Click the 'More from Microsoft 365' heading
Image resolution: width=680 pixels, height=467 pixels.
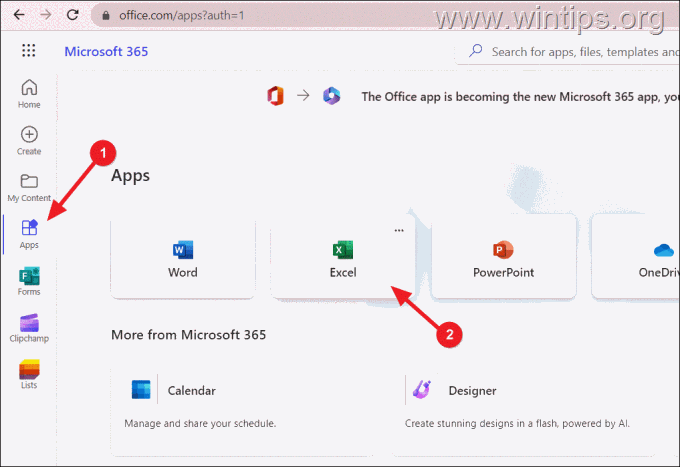click(189, 335)
